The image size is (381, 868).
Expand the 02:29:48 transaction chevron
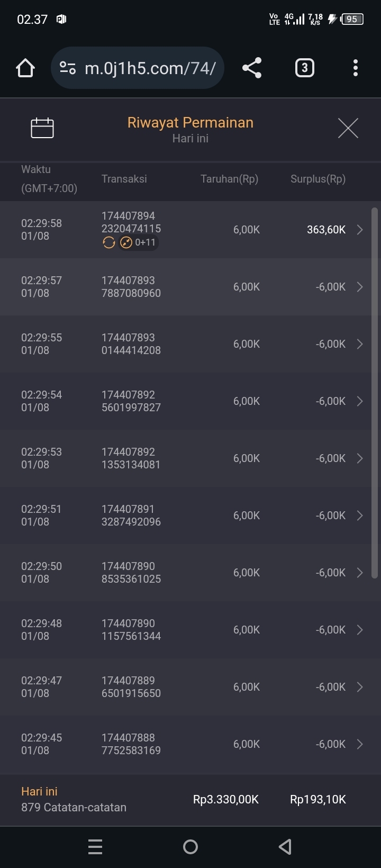[x=360, y=630]
